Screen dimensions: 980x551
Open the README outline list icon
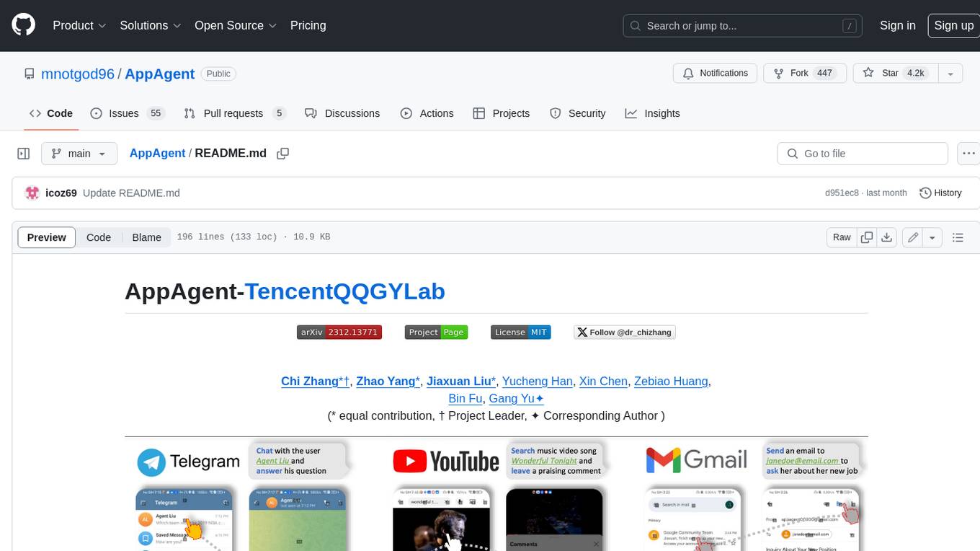[958, 237]
